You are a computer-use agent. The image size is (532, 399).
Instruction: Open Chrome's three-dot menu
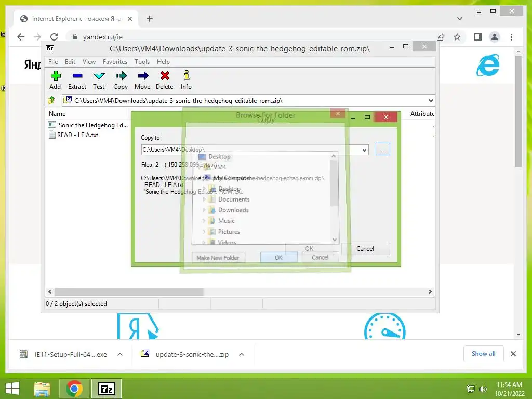click(511, 37)
